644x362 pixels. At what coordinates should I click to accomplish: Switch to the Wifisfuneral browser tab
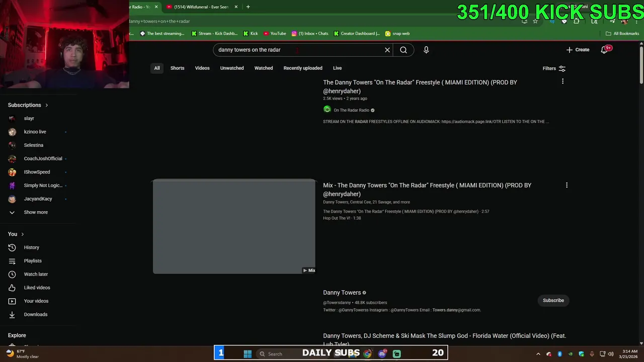point(201,7)
